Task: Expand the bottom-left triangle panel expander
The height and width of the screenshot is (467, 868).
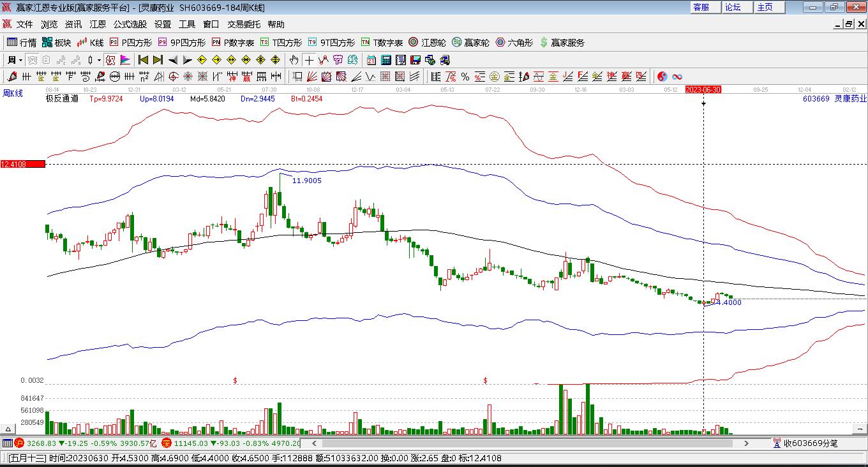Action: click(x=8, y=429)
